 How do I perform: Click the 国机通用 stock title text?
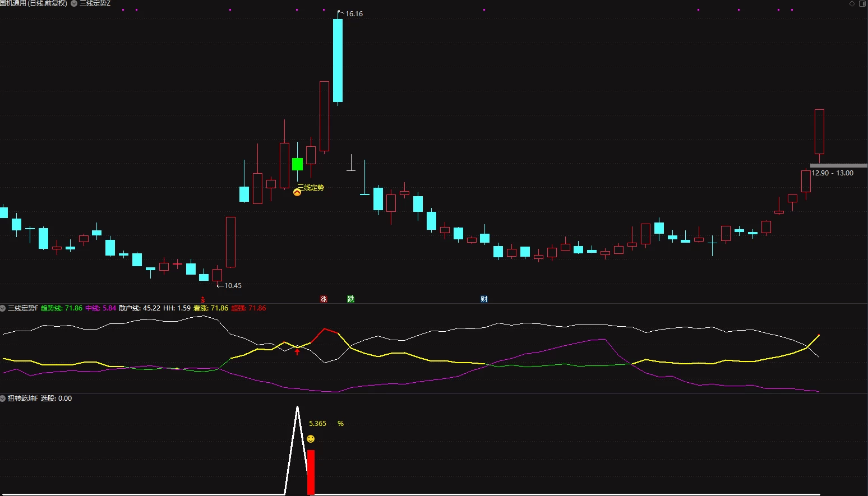click(13, 3)
